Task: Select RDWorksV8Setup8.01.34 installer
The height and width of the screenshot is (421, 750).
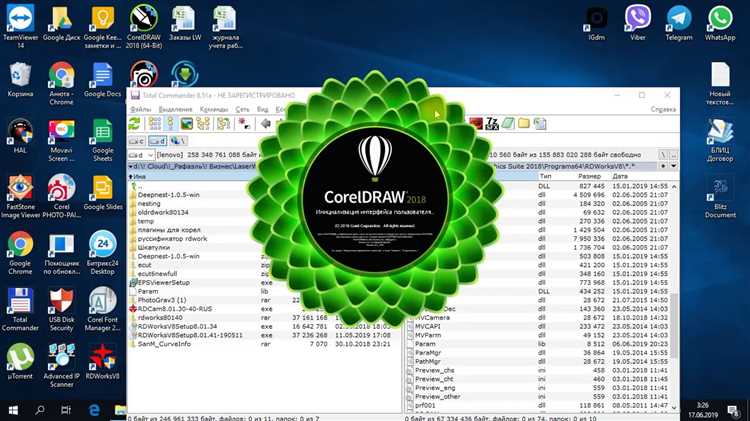Action: [x=177, y=326]
